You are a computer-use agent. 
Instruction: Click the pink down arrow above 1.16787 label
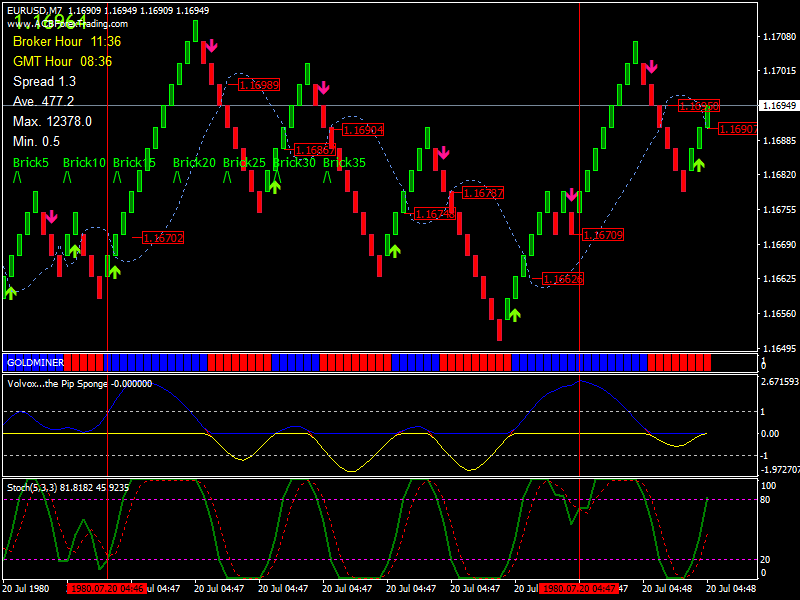[x=442, y=153]
